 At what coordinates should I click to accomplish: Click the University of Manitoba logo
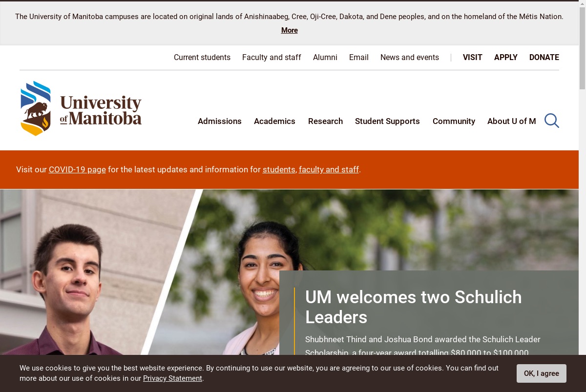coord(81,108)
